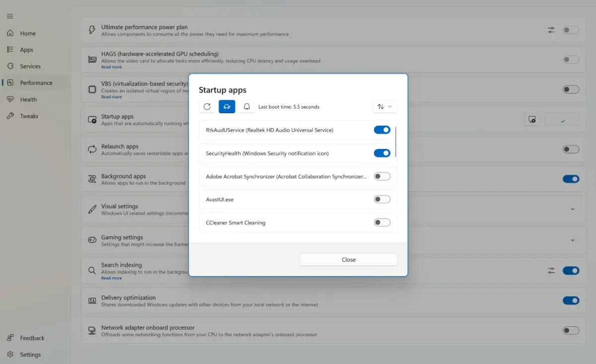The image size is (596, 364).
Task: Turn on HAGS GPU scheduling toggle
Action: (571, 60)
